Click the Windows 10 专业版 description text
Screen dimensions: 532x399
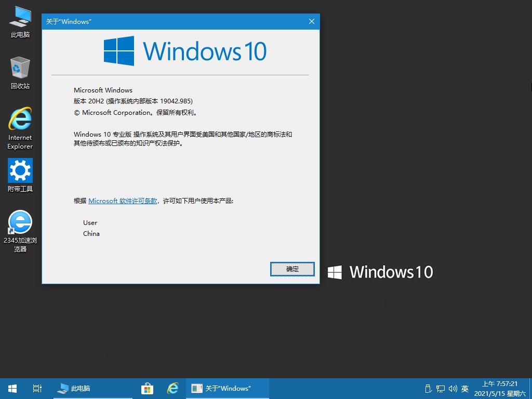coord(183,139)
